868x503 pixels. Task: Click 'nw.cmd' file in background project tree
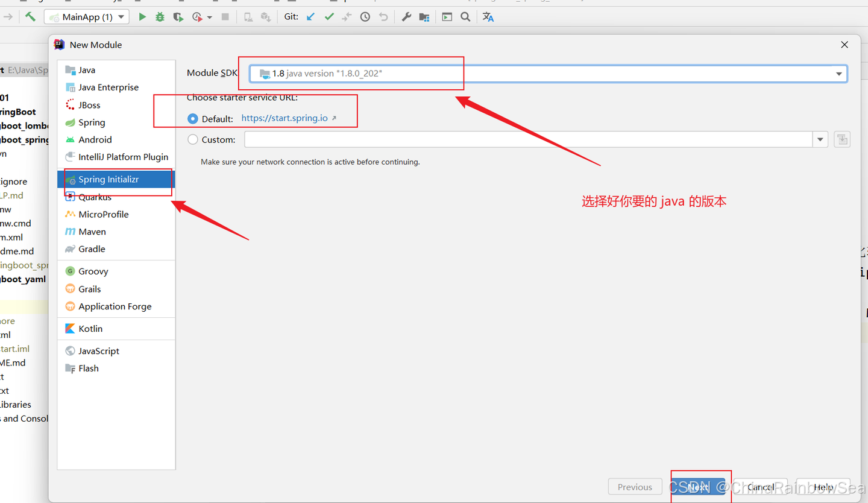pos(15,223)
